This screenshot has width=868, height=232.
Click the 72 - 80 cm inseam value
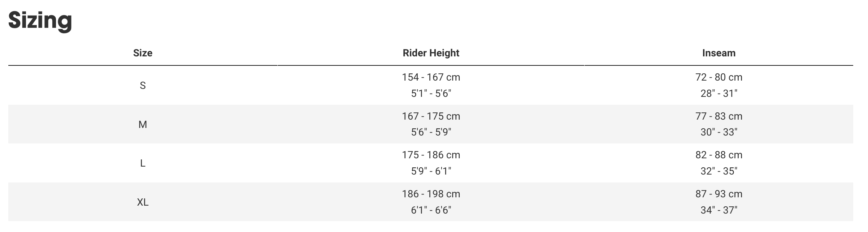tap(719, 77)
